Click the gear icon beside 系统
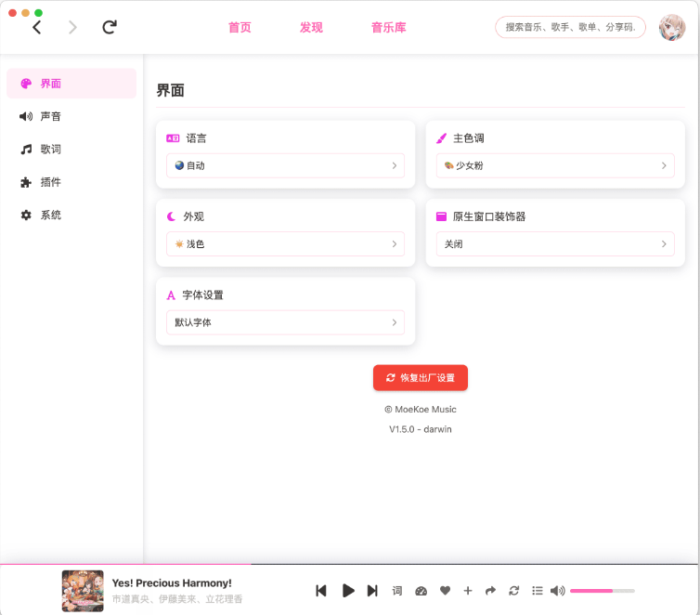 click(x=26, y=215)
